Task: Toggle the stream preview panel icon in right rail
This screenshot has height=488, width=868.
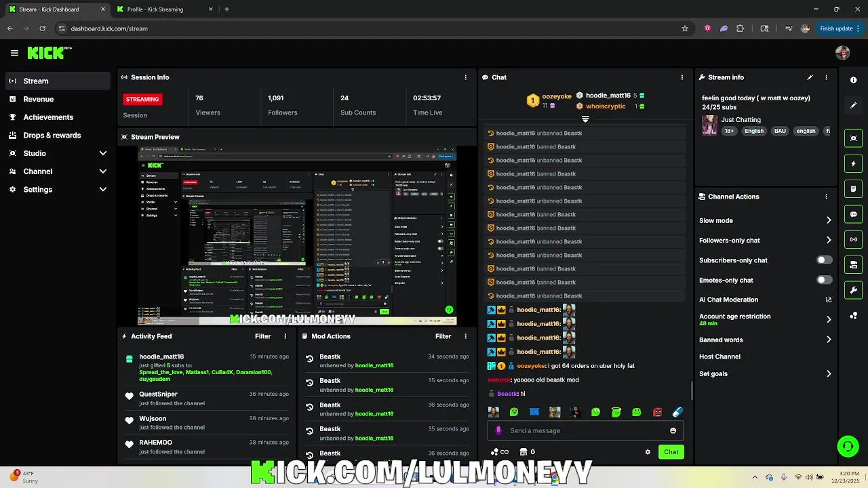Action: 853,138
